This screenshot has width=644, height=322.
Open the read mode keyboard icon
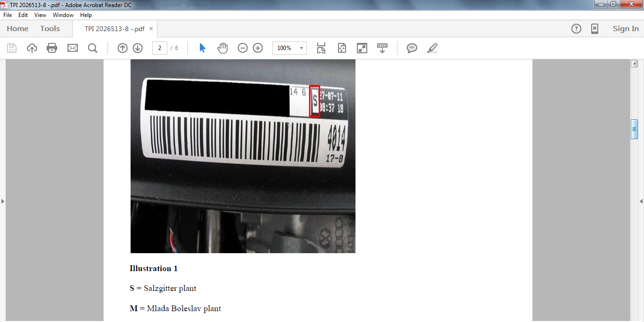click(x=382, y=48)
